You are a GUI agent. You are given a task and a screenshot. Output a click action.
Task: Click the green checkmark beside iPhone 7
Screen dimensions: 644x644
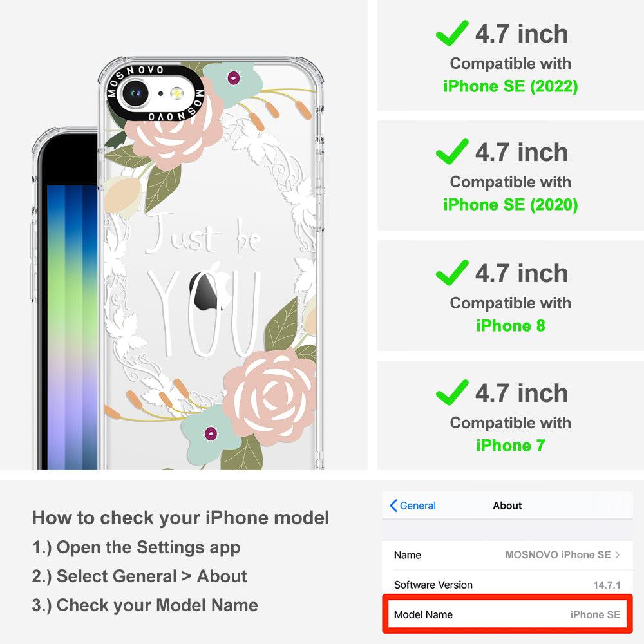[x=452, y=393]
